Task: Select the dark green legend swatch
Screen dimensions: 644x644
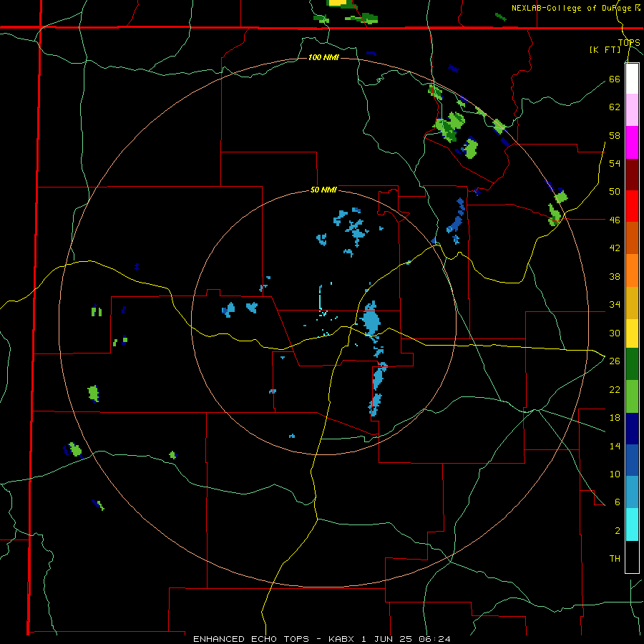Action: [632, 364]
